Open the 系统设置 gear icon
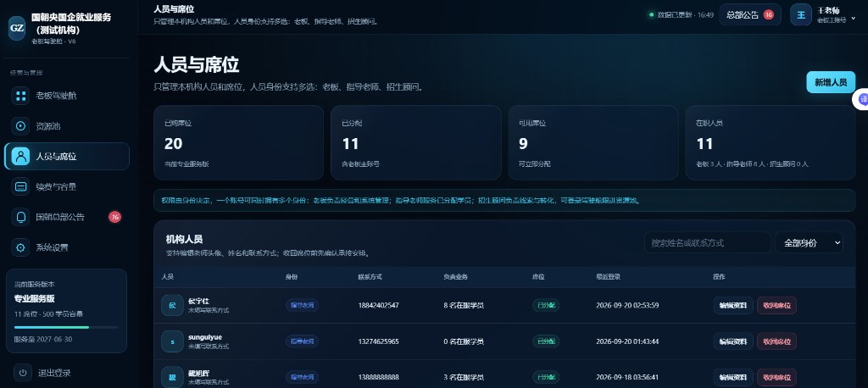The image size is (868, 388). [x=20, y=247]
